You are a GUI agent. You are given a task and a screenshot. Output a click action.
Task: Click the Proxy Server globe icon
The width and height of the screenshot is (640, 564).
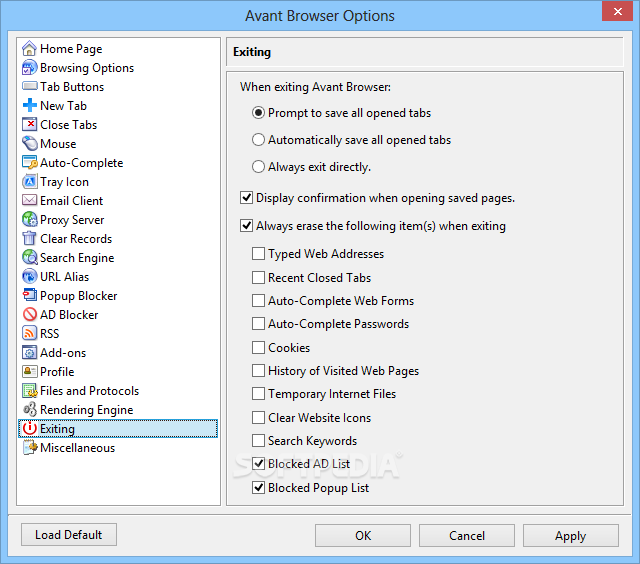click(29, 220)
